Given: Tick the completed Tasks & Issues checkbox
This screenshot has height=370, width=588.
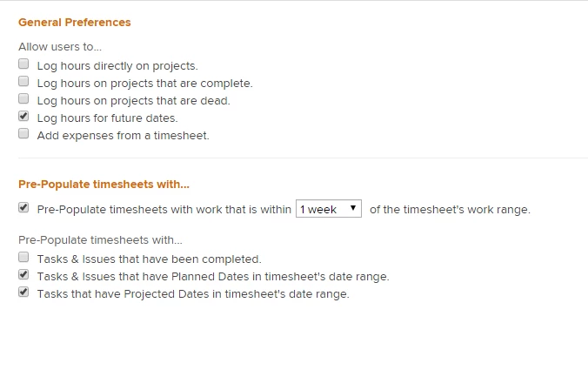Looking at the screenshot, I should (x=23, y=259).
